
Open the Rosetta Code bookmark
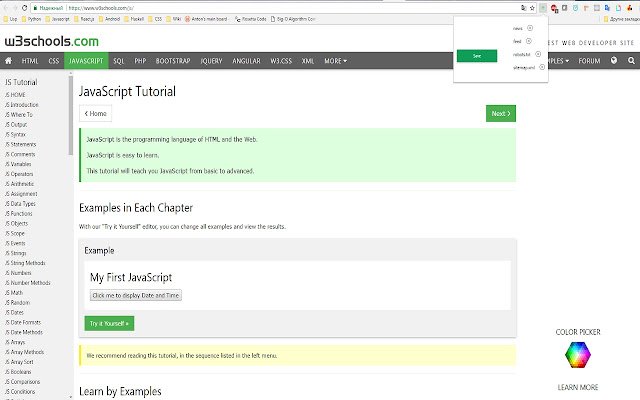251,19
